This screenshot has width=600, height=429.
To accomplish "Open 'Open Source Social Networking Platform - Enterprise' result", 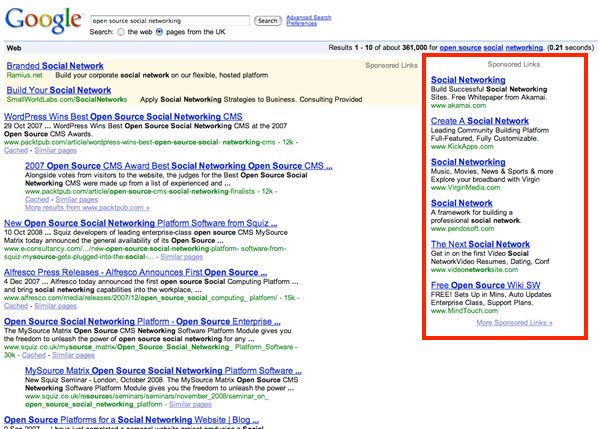I will [142, 322].
